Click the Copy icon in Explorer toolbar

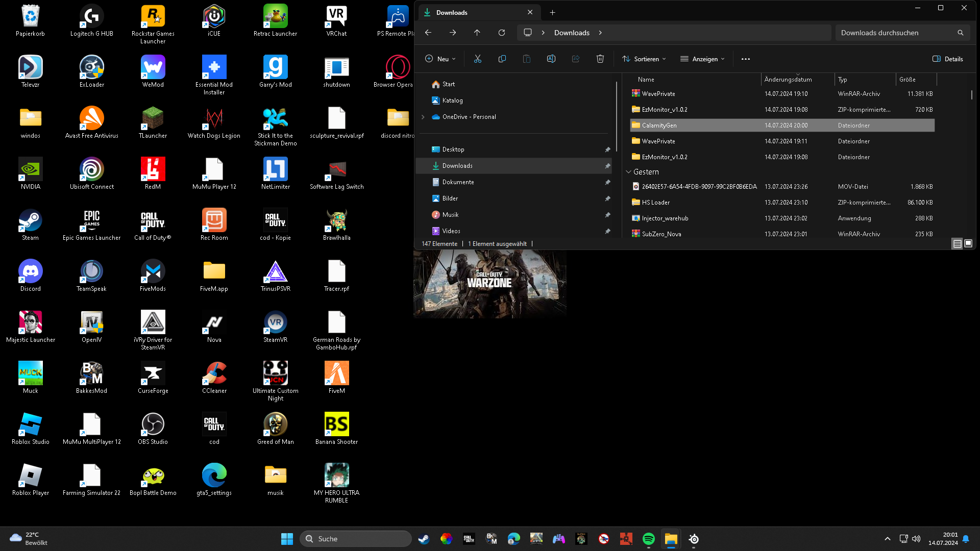[x=502, y=59]
